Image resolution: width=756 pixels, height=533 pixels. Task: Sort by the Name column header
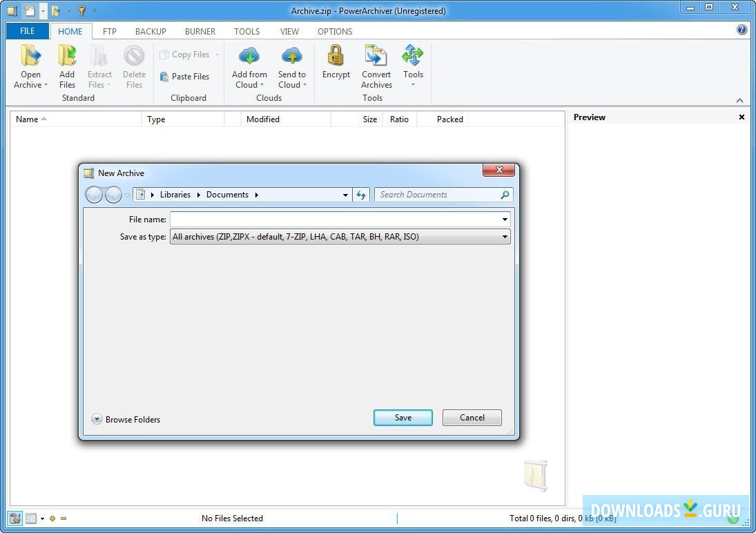click(76, 119)
